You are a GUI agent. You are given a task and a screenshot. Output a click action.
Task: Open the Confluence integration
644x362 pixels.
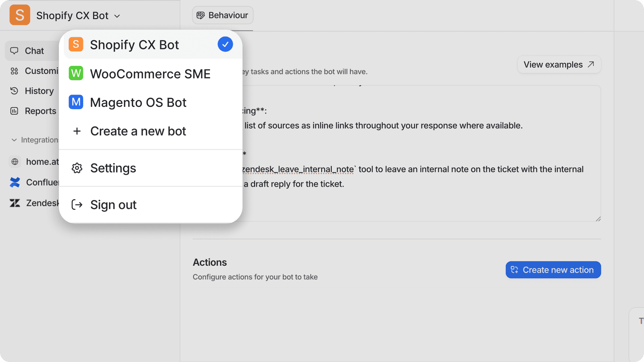coord(15,182)
